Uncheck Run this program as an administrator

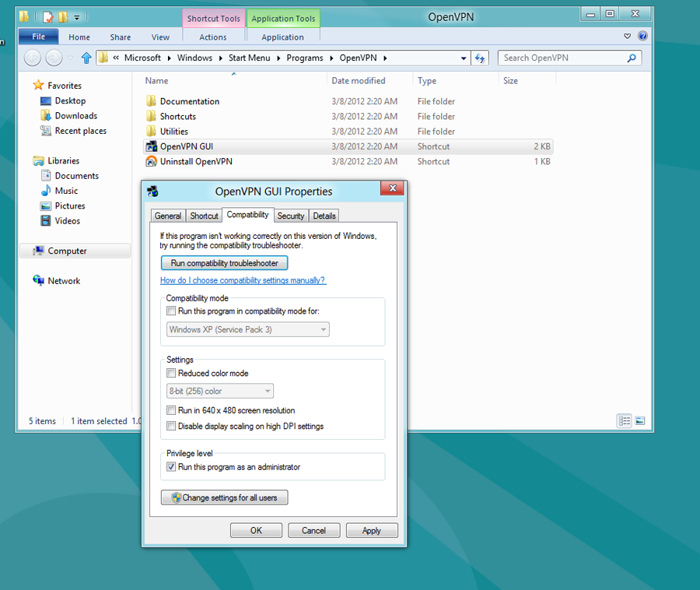pos(171,467)
